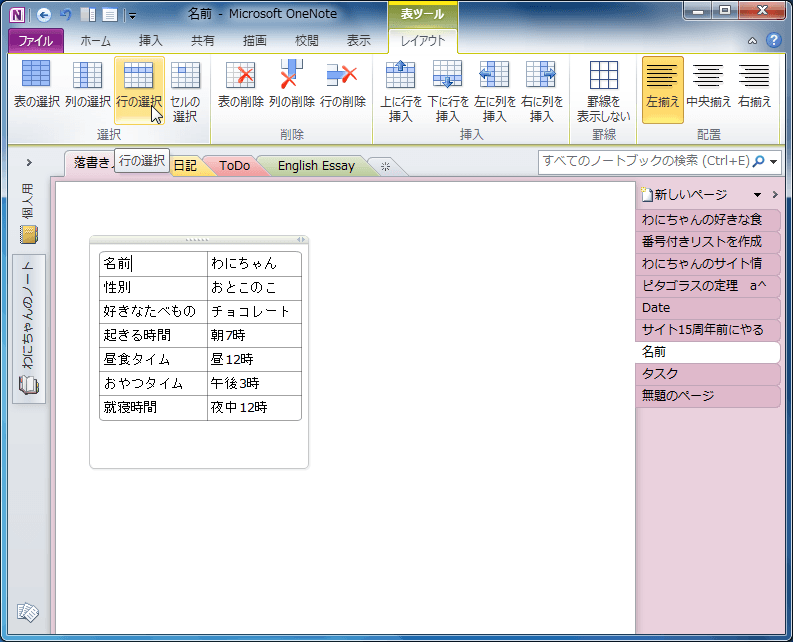793x642 pixels.
Task: Open the 無題のページ page
Action: click(708, 396)
